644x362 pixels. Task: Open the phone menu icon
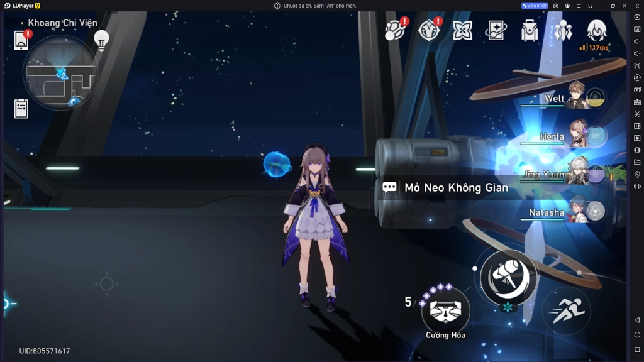pyautogui.click(x=21, y=40)
